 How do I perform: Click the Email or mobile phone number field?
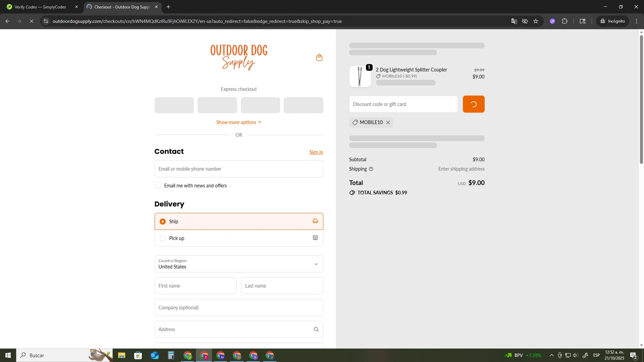[239, 169]
